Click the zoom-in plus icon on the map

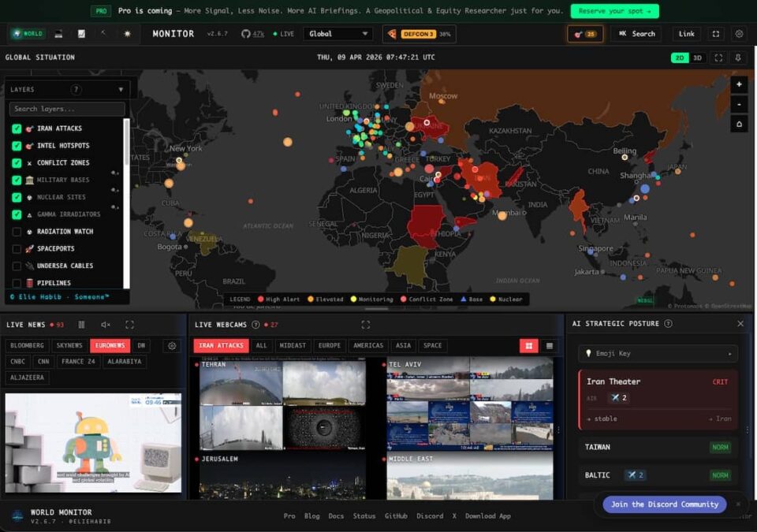click(738, 84)
